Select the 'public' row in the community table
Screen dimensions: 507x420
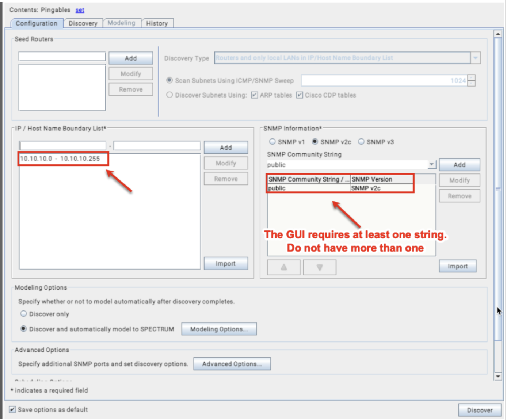click(351, 188)
